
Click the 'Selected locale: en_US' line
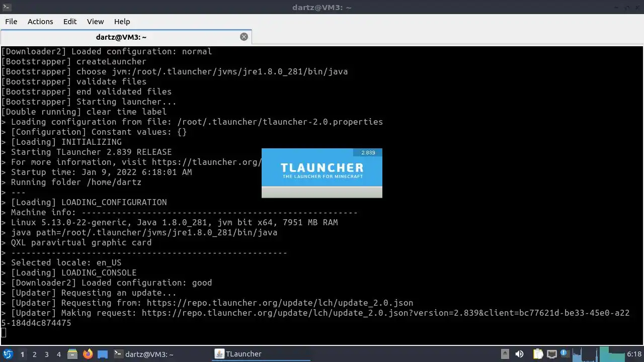(61, 262)
